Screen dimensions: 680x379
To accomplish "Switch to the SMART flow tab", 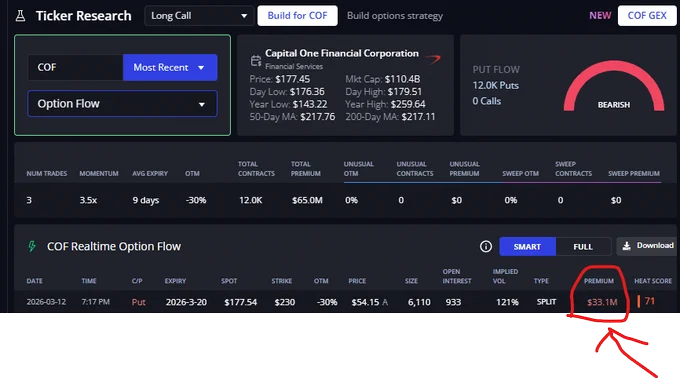I will point(527,246).
